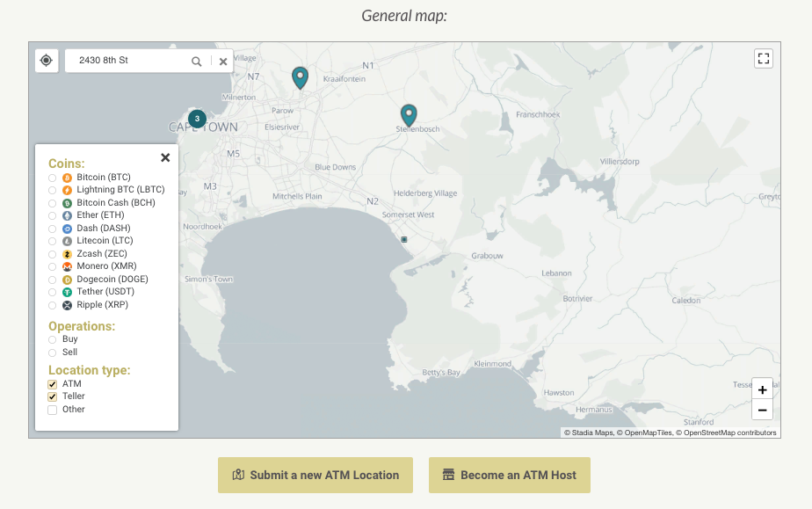Screen dimensions: 812x509
Task: Select the Dogecoin (DOGE) radio button
Action: [53, 280]
